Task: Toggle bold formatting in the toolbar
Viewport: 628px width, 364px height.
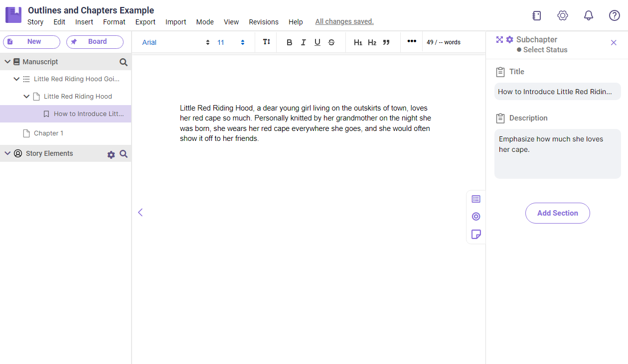Action: 289,42
